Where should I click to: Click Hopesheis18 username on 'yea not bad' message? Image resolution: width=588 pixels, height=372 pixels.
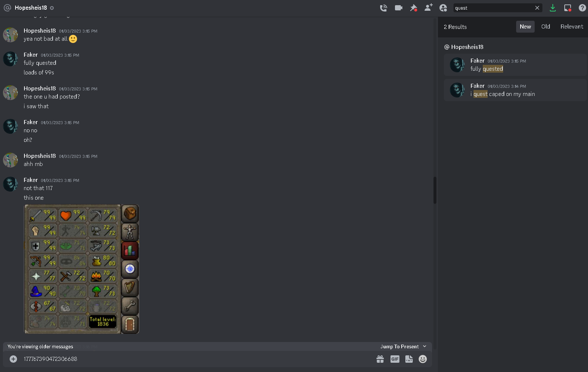pyautogui.click(x=40, y=31)
